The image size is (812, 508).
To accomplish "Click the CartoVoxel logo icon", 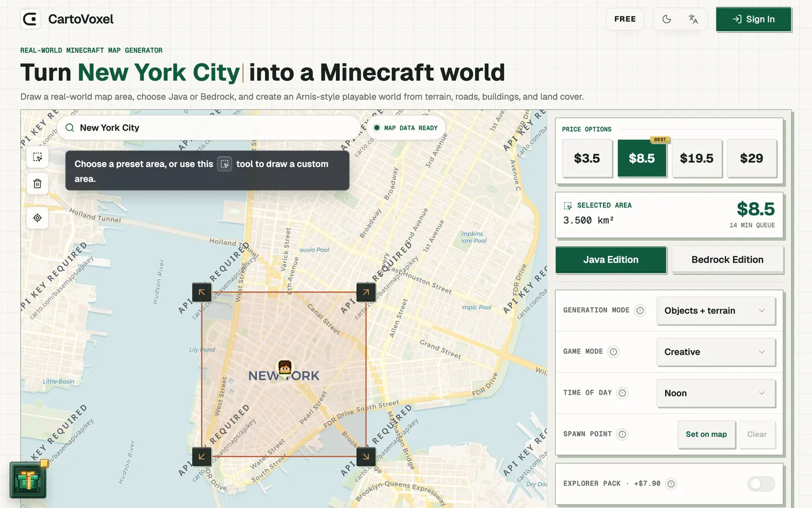I will click(x=30, y=19).
